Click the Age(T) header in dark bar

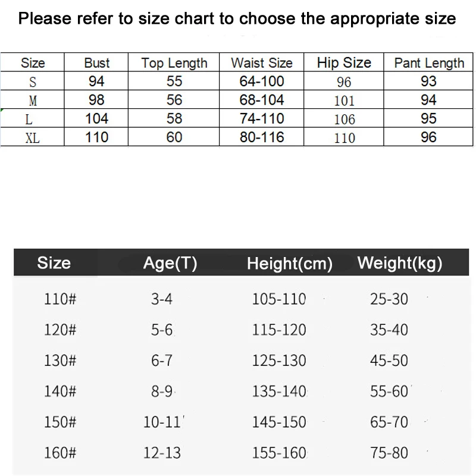point(170,263)
